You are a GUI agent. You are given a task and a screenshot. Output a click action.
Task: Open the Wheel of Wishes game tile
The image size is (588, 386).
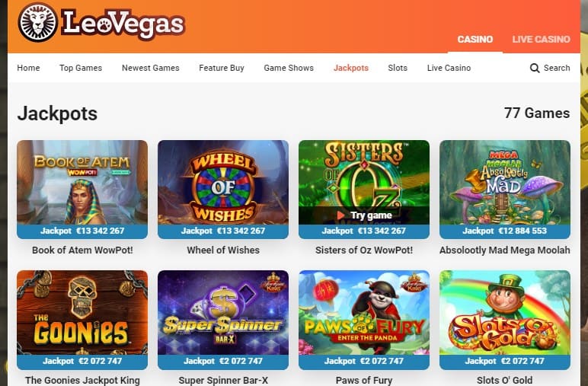coord(223,190)
